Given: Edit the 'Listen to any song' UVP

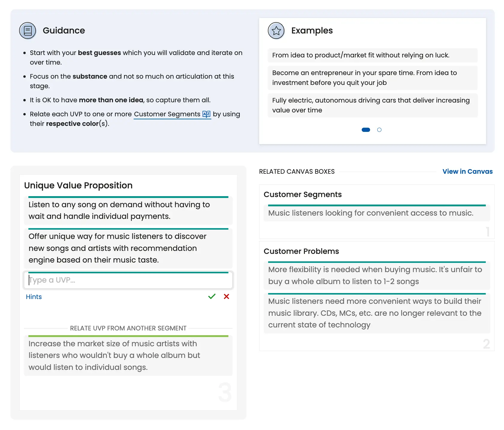Looking at the screenshot, I should click(x=128, y=210).
